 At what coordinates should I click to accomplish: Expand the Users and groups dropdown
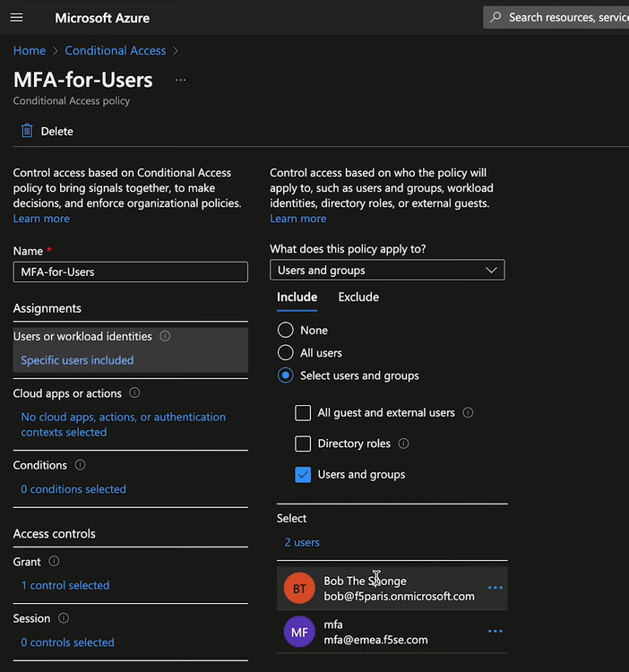pos(387,271)
